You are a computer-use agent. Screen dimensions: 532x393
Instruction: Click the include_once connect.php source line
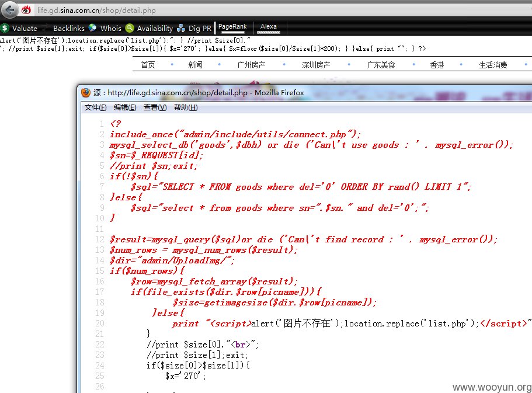click(x=235, y=134)
